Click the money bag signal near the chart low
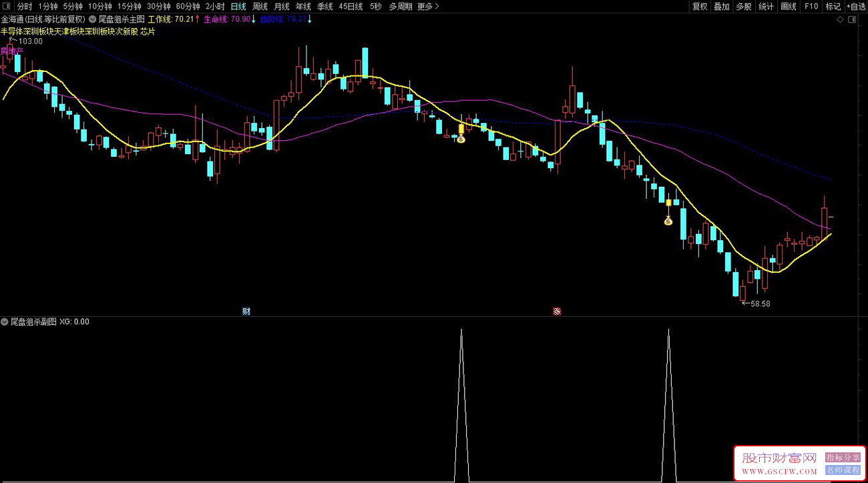This screenshot has width=868, height=483. tap(668, 221)
